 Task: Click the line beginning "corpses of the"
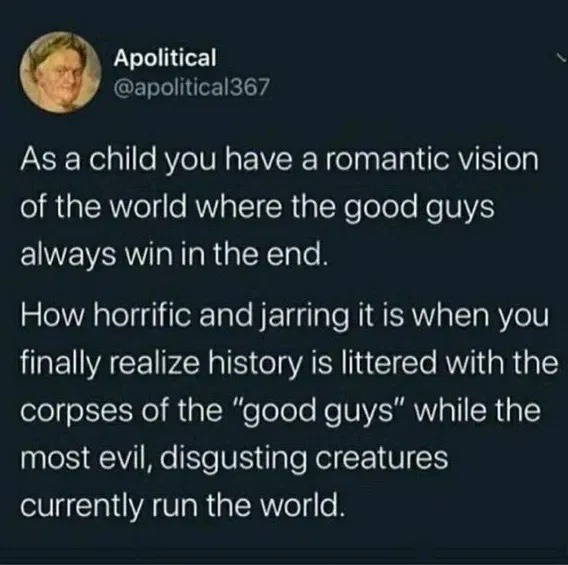[x=280, y=411]
